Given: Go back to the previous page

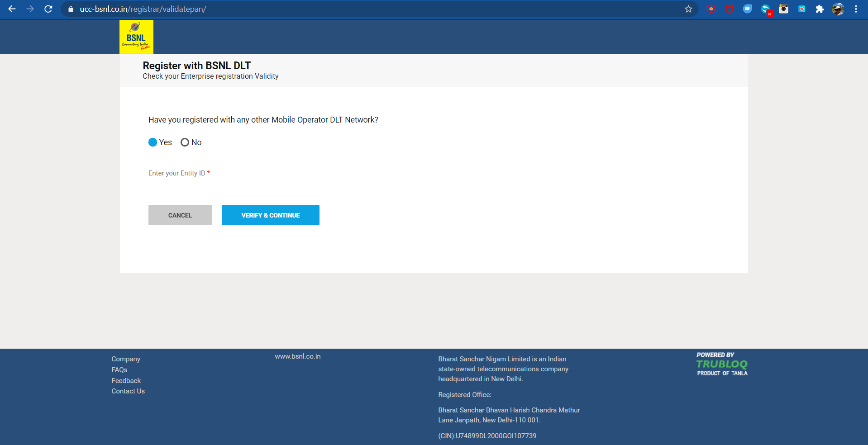Looking at the screenshot, I should pos(12,9).
